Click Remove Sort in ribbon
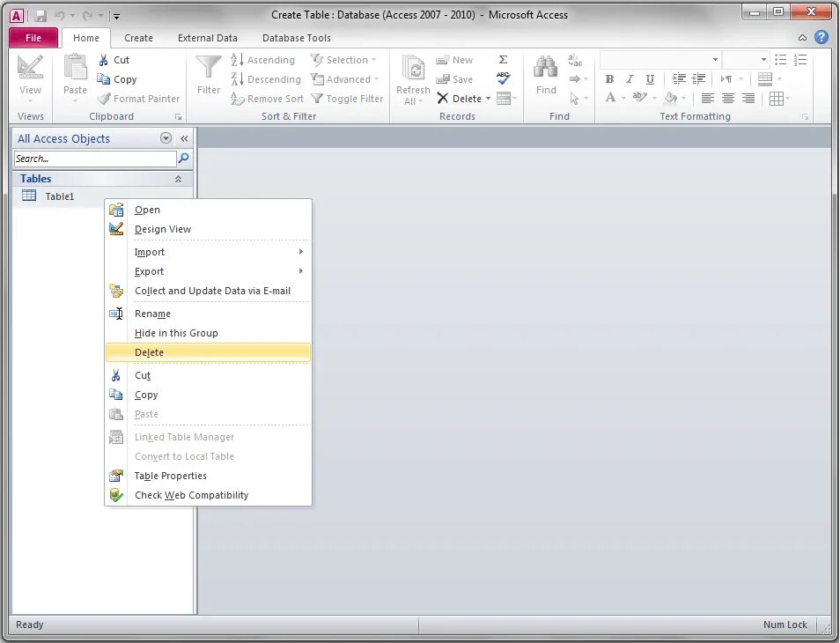Screen dimensions: 840x643 pos(268,99)
